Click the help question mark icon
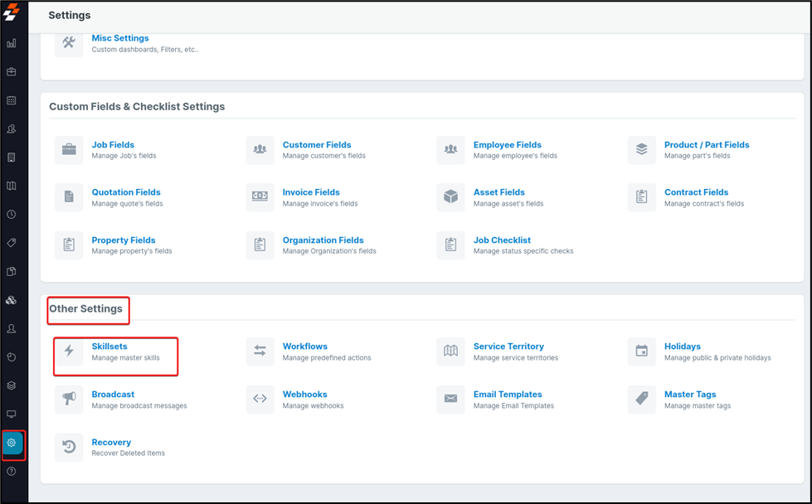812x504 pixels. click(12, 471)
